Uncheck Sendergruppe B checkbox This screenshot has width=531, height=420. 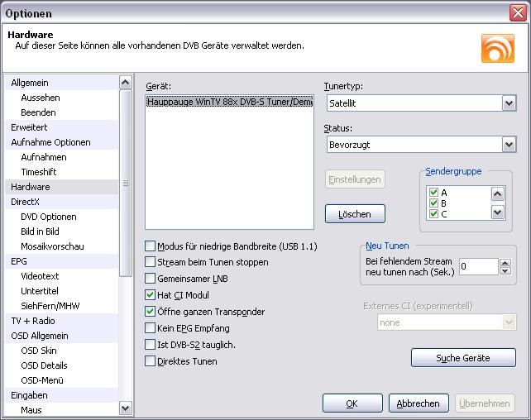pyautogui.click(x=433, y=203)
